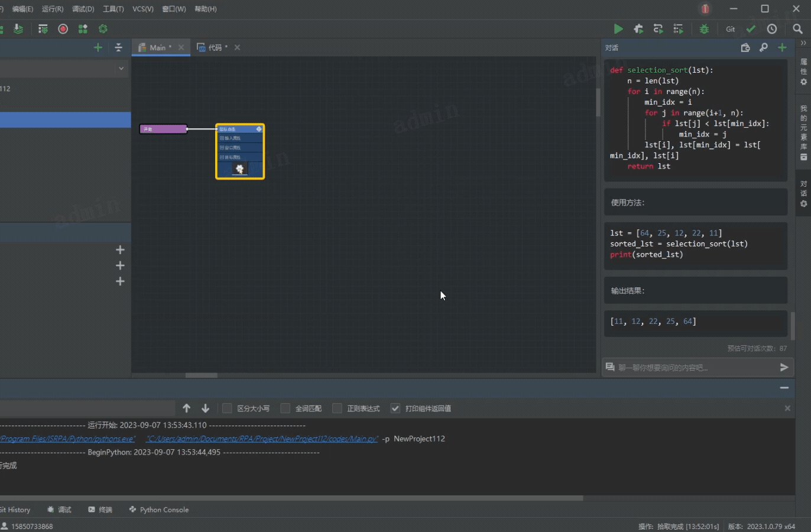Click the magnifier search icon in toolbar
Screen dimensions: 811x532
pos(797,29)
